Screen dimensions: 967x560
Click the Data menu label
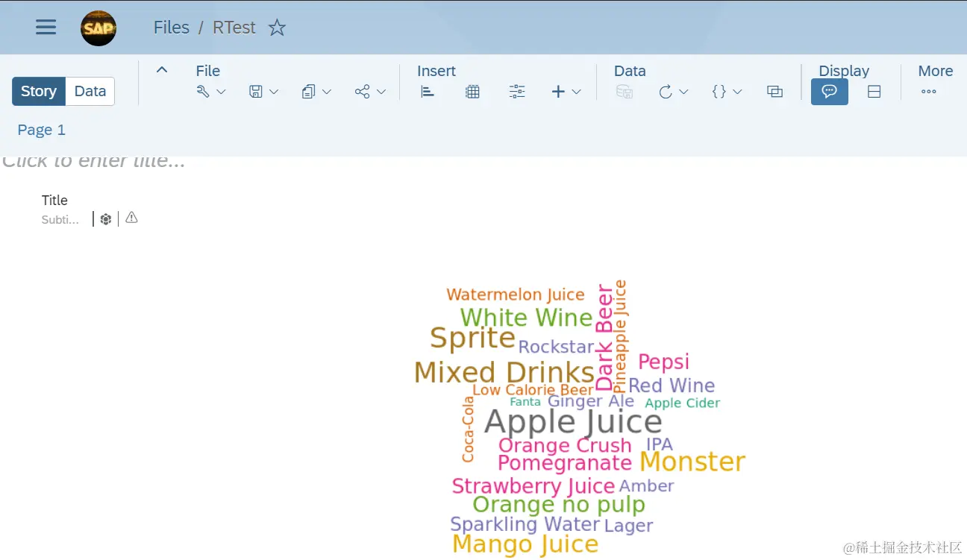tap(630, 71)
